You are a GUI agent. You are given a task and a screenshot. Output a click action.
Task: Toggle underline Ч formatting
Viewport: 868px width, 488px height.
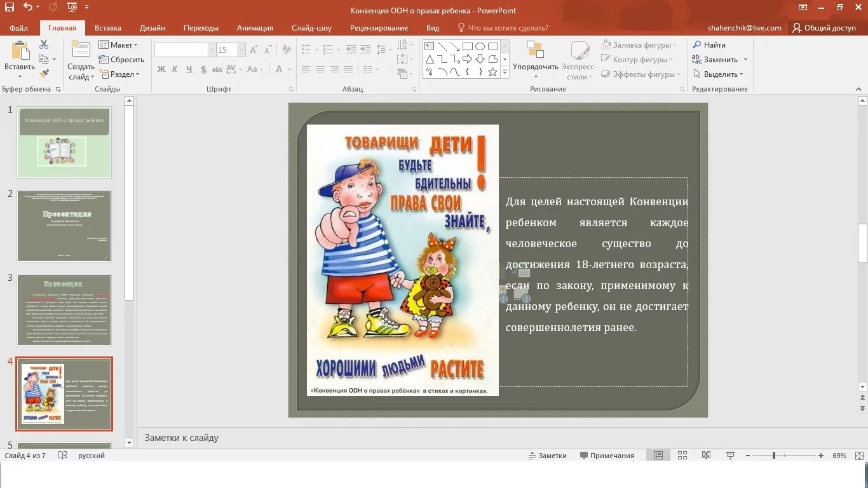(x=189, y=69)
